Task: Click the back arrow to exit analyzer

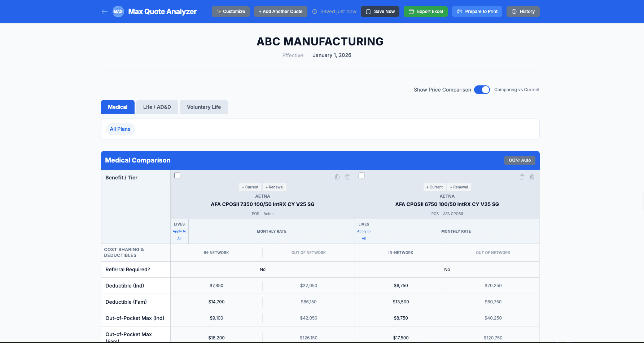Action: 104,12
